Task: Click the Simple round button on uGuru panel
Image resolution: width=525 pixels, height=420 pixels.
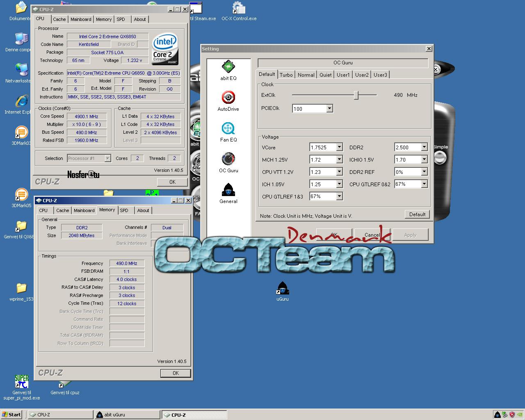Action: click(x=440, y=157)
